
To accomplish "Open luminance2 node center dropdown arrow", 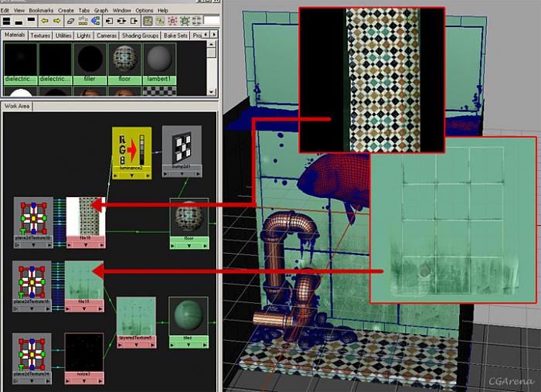I will click(132, 176).
